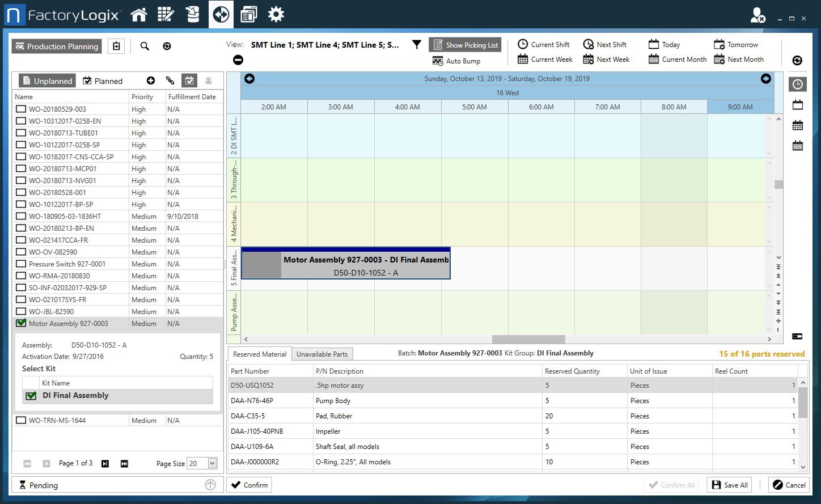The width and height of the screenshot is (821, 504).
Task: Click the gear Settings icon in top bar
Action: (276, 14)
